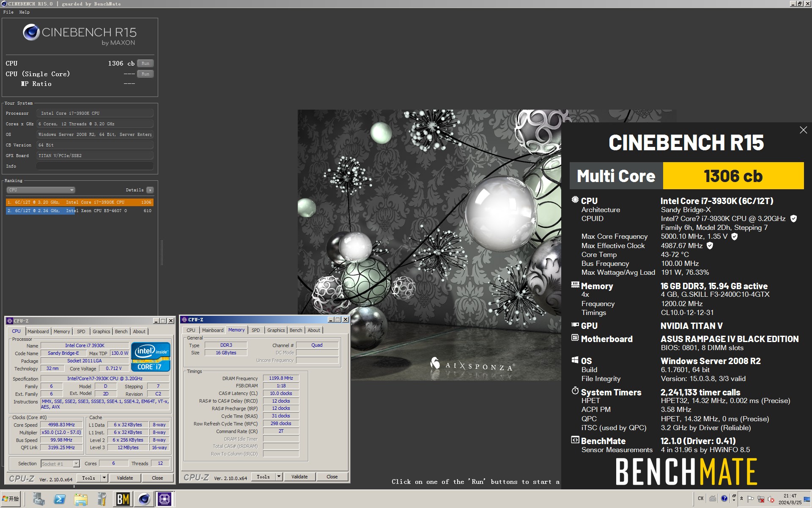Click the disconnected network tray icon
Viewport: 812px width, 508px height.
pyautogui.click(x=761, y=499)
